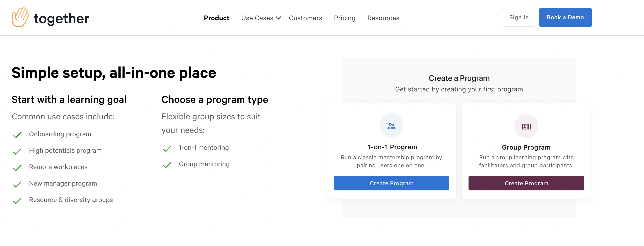Viewport: 644px width, 246px height.
Task: Open the Pricing page
Action: coord(344,18)
